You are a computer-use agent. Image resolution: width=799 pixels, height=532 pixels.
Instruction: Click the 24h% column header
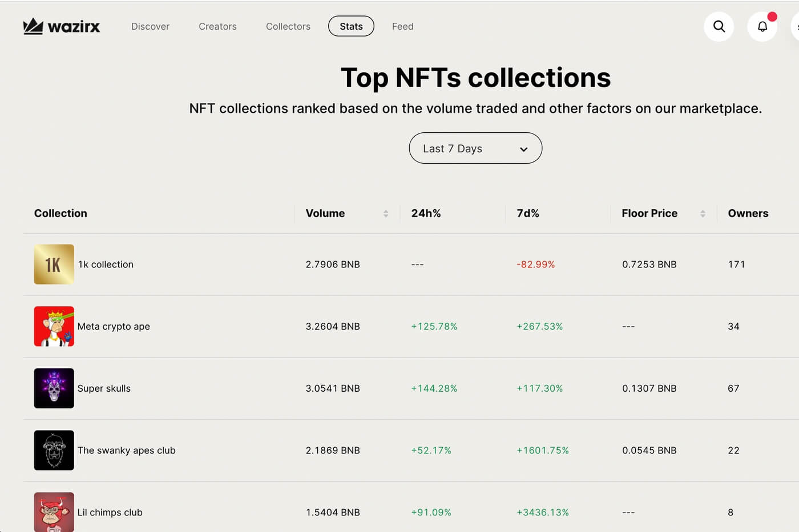pos(426,213)
